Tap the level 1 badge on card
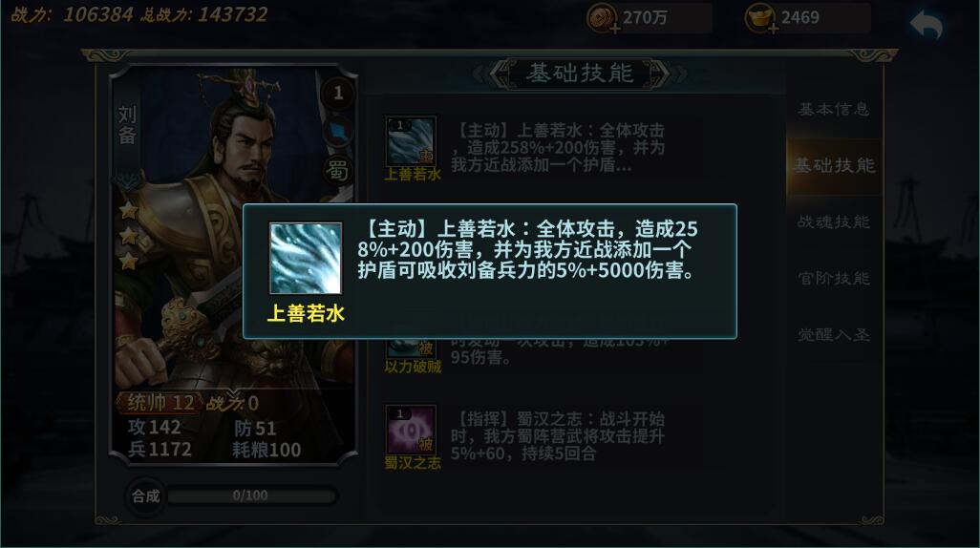Viewport: 980px width, 548px height. click(338, 94)
